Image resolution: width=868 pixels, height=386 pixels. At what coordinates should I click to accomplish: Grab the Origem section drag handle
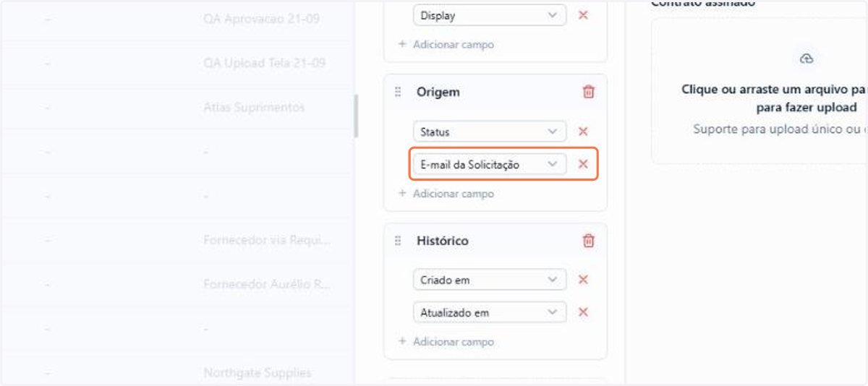[398, 92]
